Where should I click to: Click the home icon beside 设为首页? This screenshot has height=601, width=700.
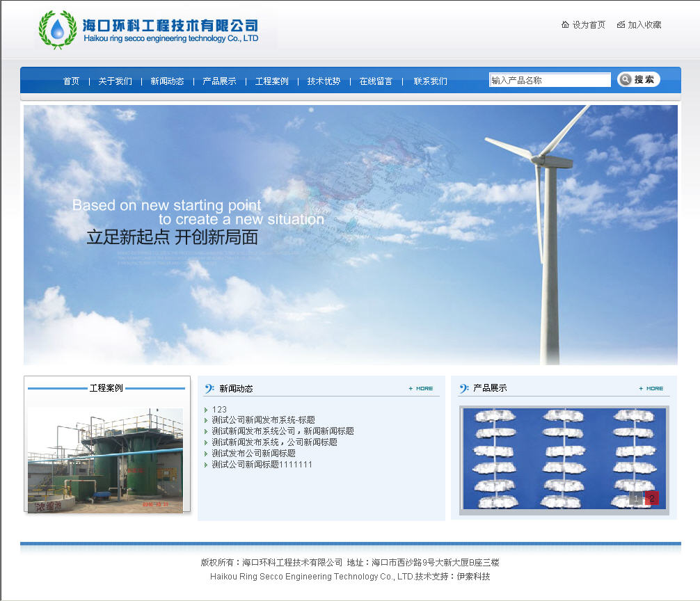point(565,24)
